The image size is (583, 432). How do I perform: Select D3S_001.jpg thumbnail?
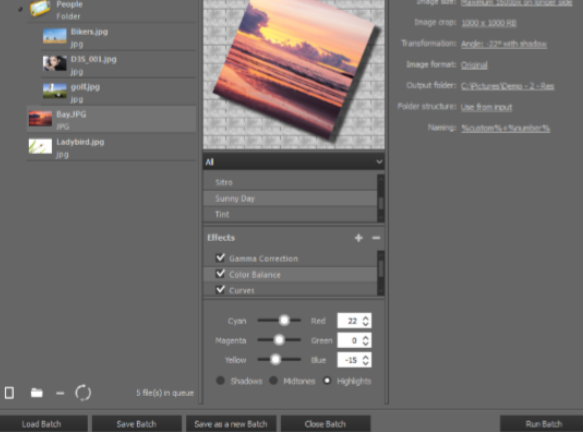coord(55,64)
